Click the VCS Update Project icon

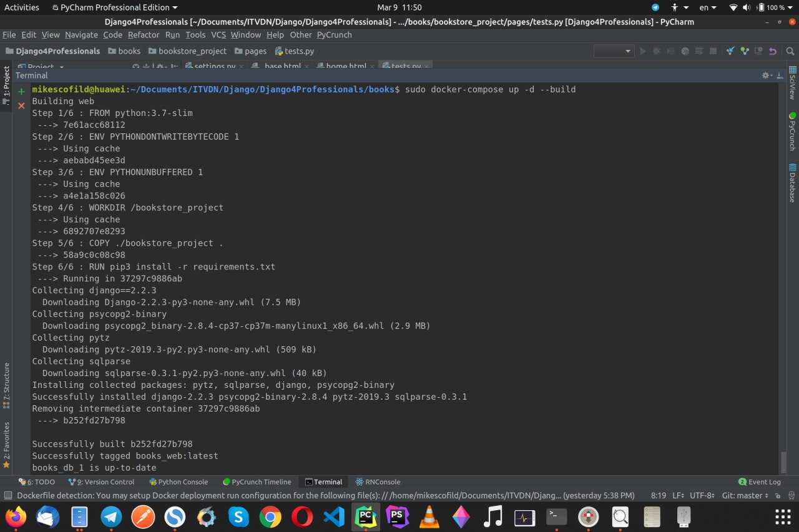pyautogui.click(x=730, y=51)
